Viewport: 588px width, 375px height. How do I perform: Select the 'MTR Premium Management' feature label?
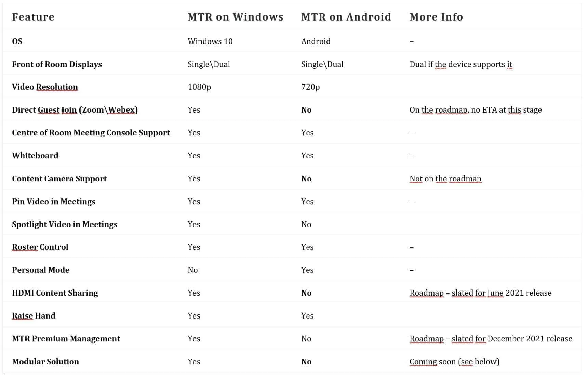click(x=66, y=339)
